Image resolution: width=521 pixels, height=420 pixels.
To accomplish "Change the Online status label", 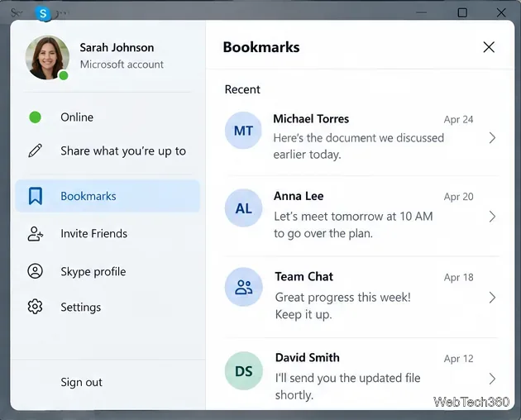I will point(77,117).
